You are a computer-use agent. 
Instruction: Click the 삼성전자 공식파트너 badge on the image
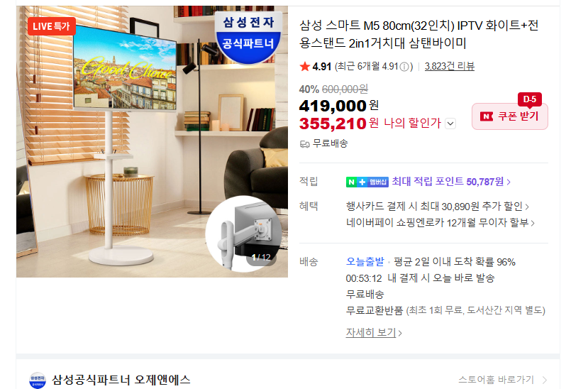point(248,37)
